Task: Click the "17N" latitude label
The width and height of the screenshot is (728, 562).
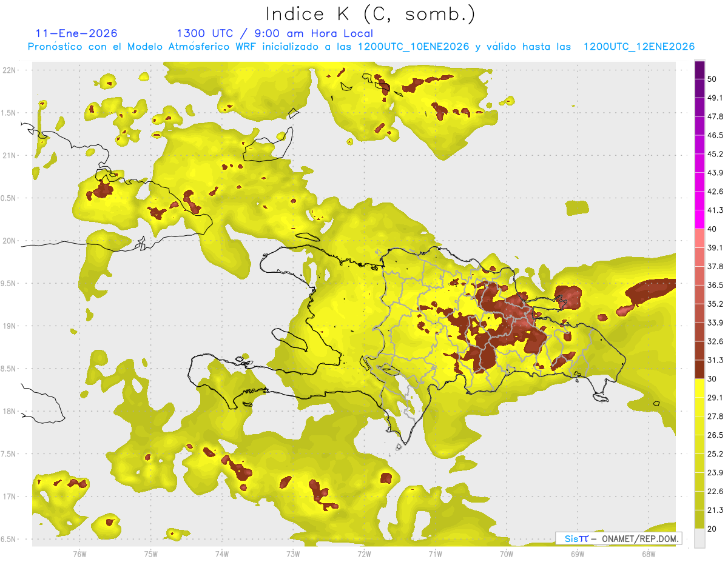Action: (x=9, y=497)
